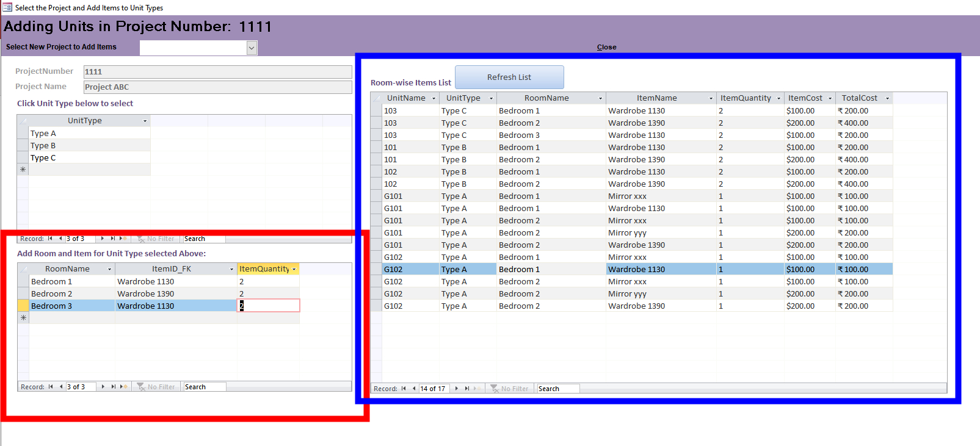Screen dimensions: 980x446
Task: Click highlighted G102 Wardrobe 1130 cell
Action: [661, 269]
